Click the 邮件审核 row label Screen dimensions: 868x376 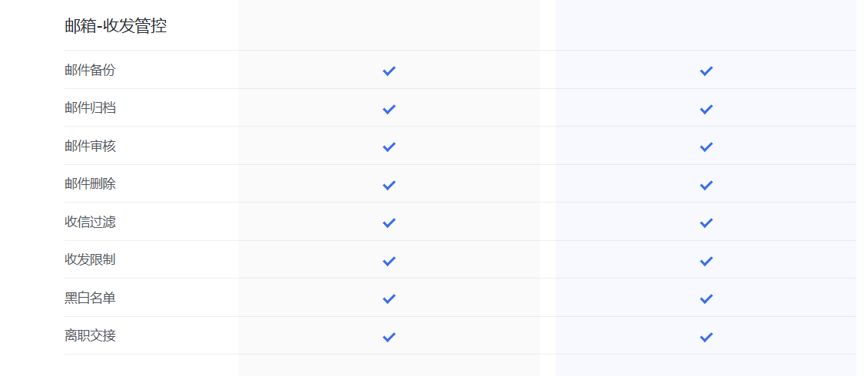tap(90, 146)
